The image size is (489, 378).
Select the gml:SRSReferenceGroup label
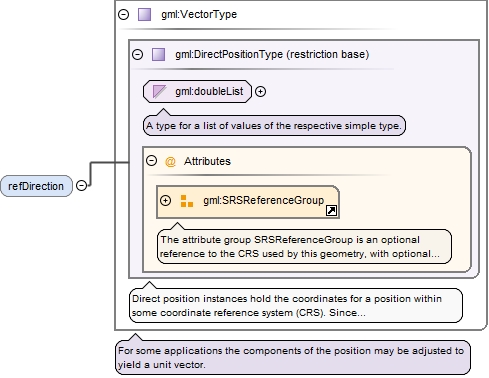[x=264, y=200]
